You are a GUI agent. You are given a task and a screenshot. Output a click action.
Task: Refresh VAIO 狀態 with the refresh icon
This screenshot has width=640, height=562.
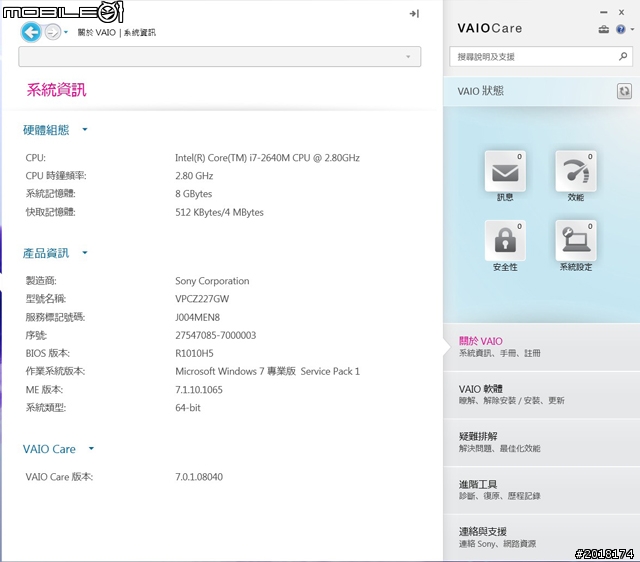[624, 91]
